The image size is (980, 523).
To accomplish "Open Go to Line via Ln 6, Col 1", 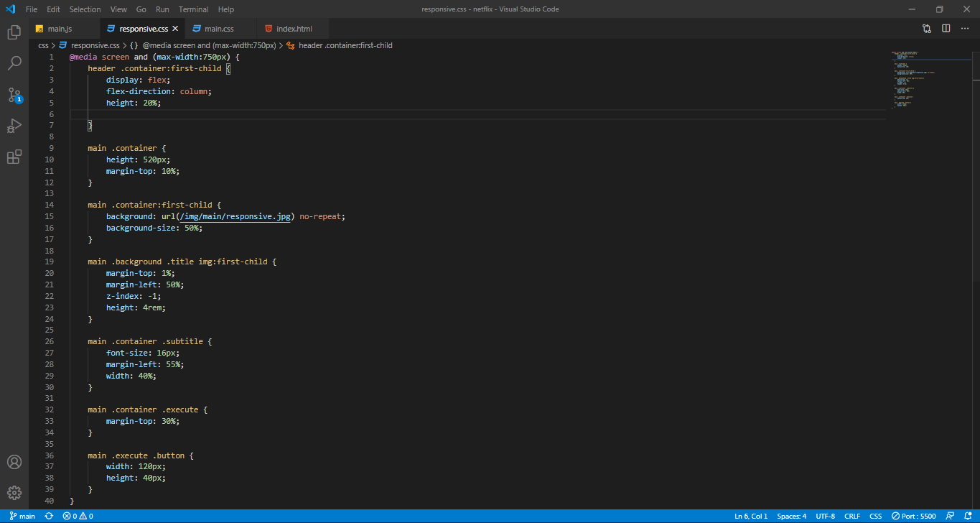I will 750,516.
